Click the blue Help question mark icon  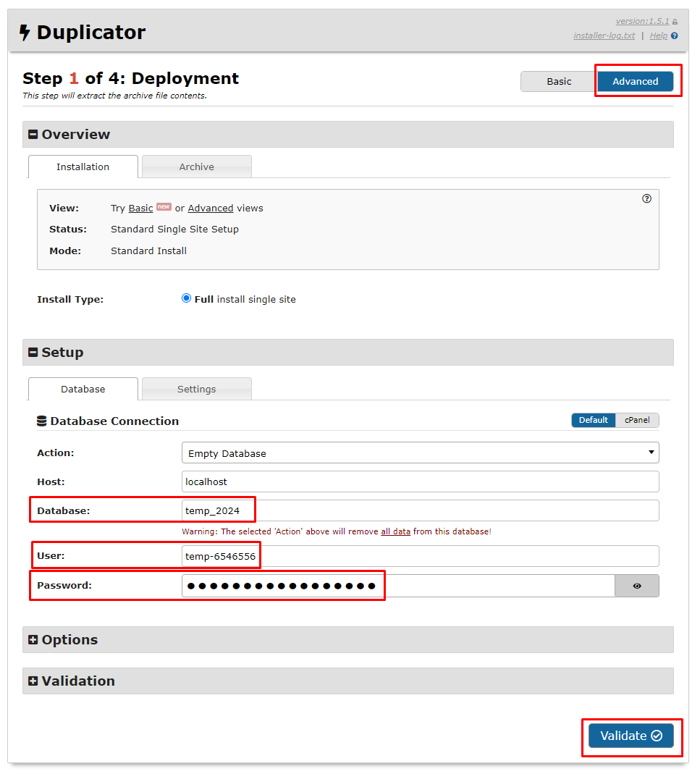(x=675, y=36)
